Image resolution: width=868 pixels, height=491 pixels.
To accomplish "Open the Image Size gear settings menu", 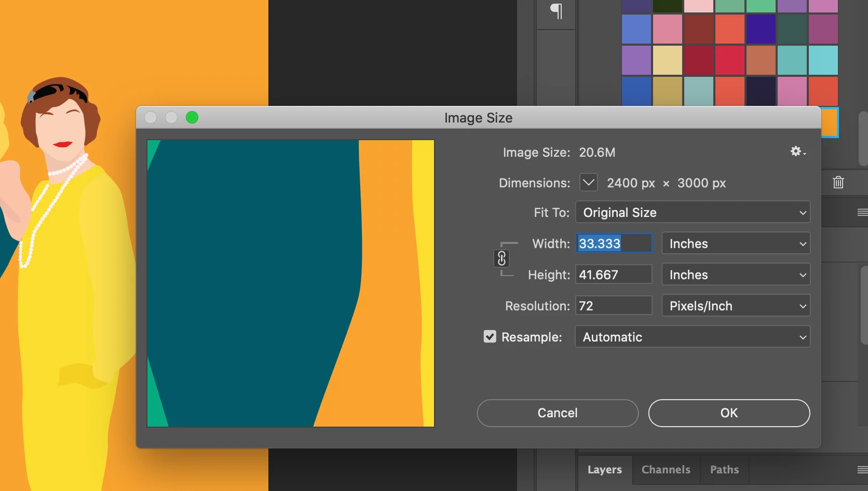I will 798,152.
